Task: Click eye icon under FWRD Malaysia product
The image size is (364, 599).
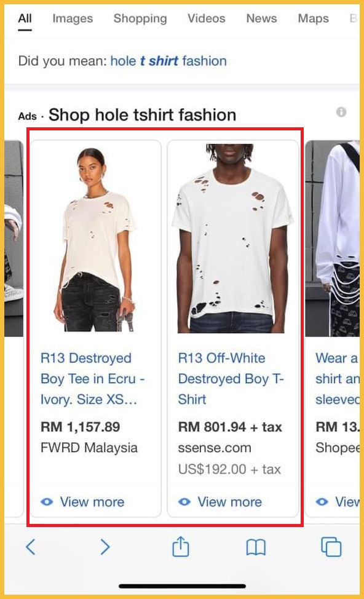Action: (x=47, y=502)
